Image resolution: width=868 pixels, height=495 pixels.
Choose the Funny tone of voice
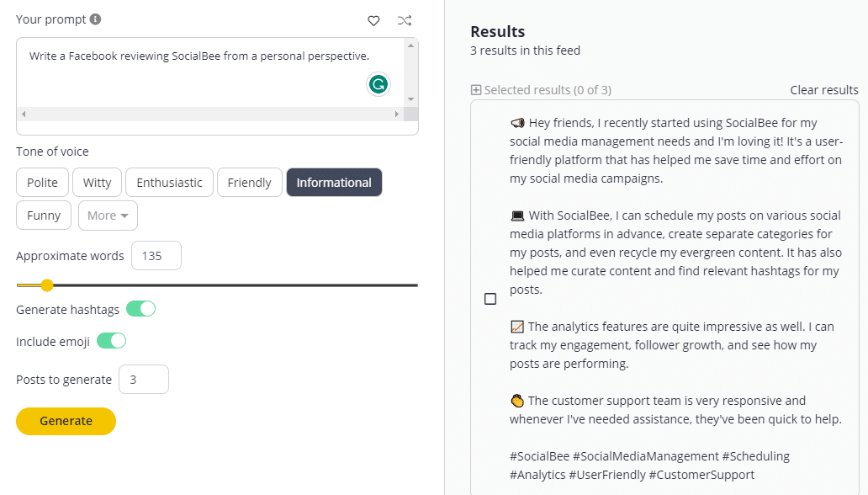click(x=43, y=215)
